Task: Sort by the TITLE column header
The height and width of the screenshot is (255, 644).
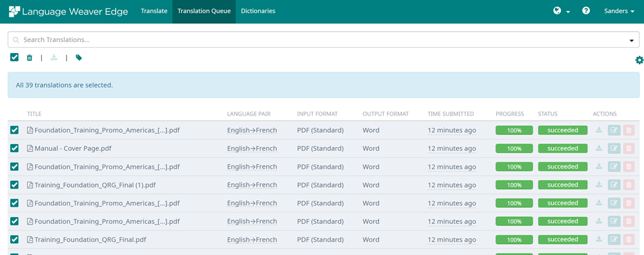Action: tap(34, 114)
